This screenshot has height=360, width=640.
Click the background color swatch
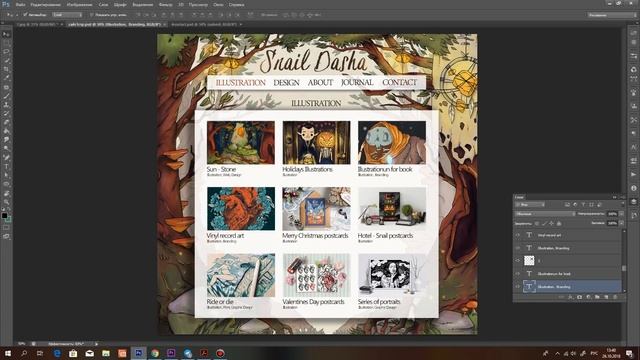(x=8, y=219)
